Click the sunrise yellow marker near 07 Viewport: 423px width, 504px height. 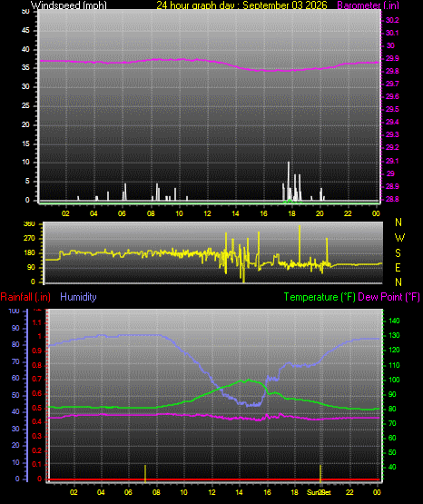[145, 473]
